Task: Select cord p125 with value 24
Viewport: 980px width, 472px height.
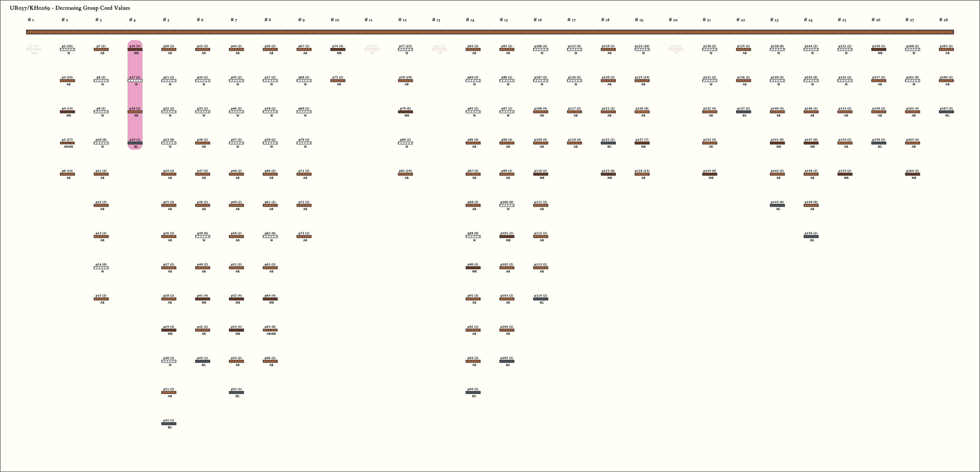Action: coord(642,81)
